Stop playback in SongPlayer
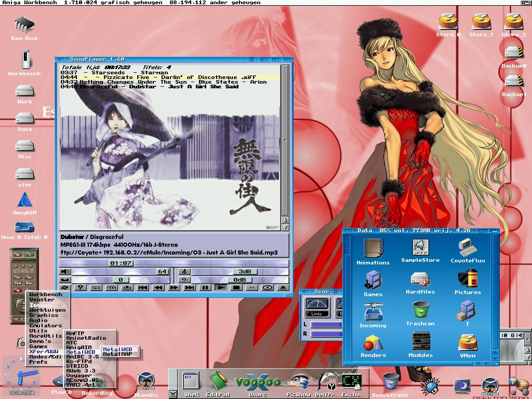Image resolution: width=532 pixels, height=399 pixels. pos(236,288)
